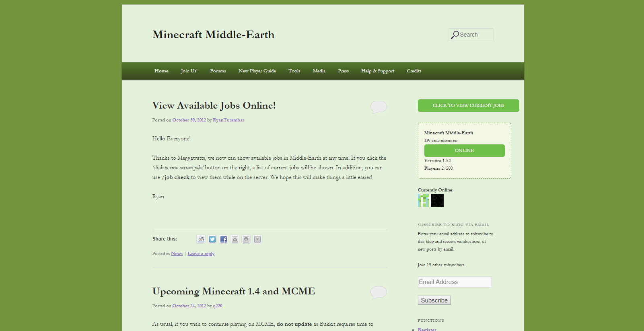This screenshot has width=644, height=331.
Task: Open the q220 author link
Action: 217,306
